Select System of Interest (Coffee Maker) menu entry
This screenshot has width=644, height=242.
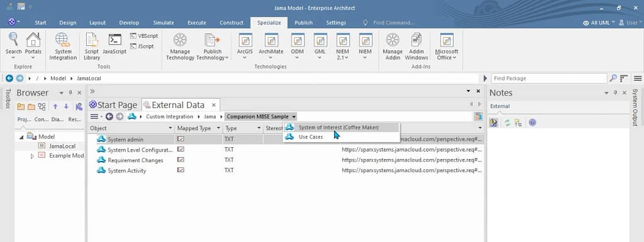pos(341,127)
